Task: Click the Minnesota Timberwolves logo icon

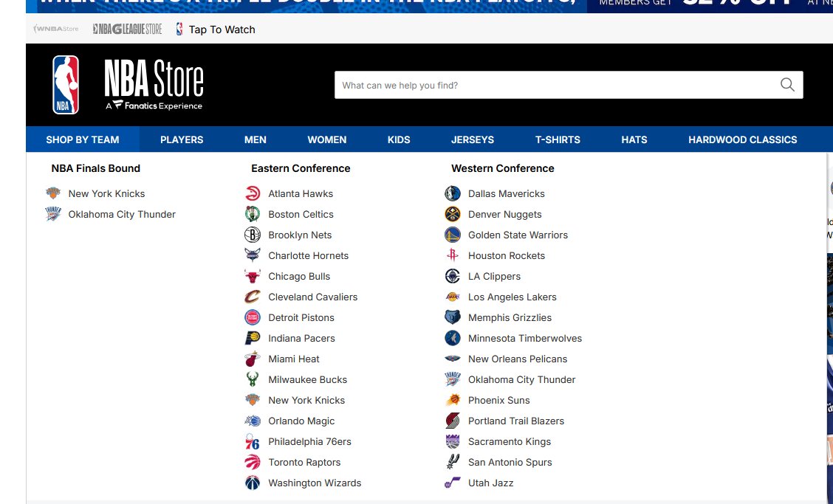Action: [452, 338]
